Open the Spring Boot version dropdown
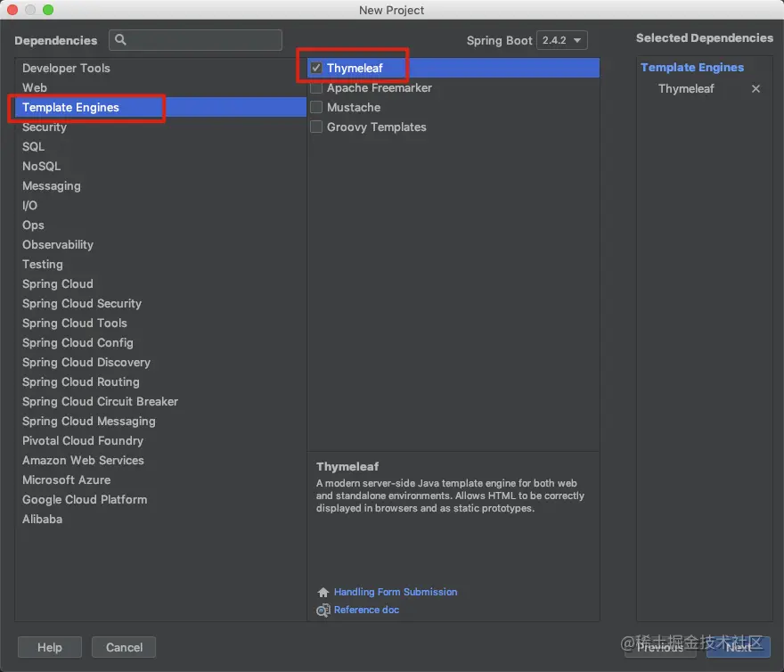Image resolution: width=784 pixels, height=672 pixels. coord(561,40)
